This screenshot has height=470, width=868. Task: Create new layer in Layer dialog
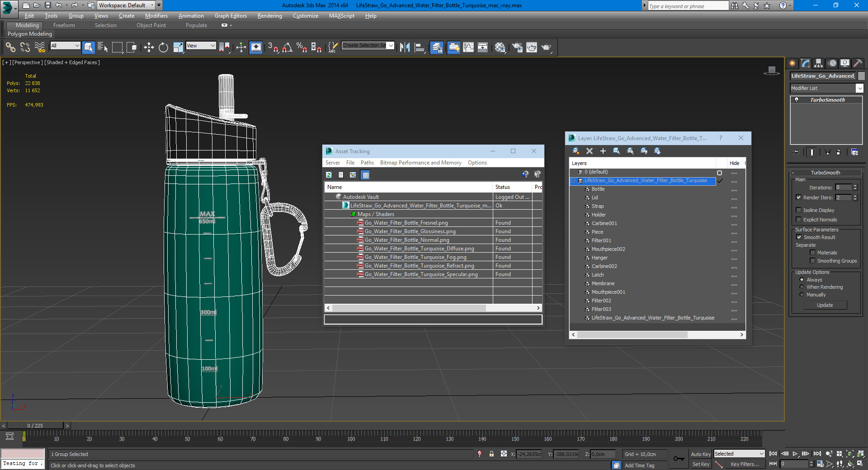pyautogui.click(x=576, y=151)
